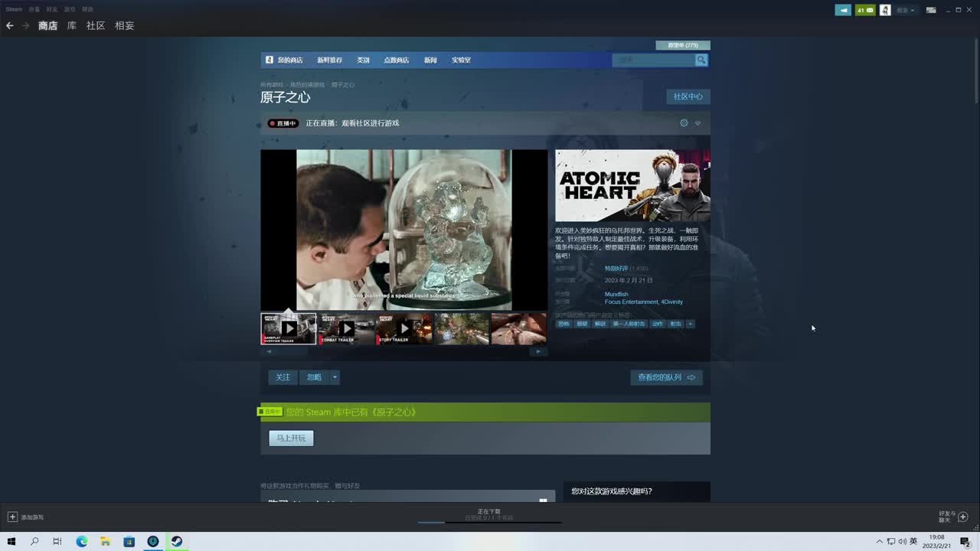Click 马上开玩 play now button
Viewport: 980px width, 551px height.
point(291,439)
